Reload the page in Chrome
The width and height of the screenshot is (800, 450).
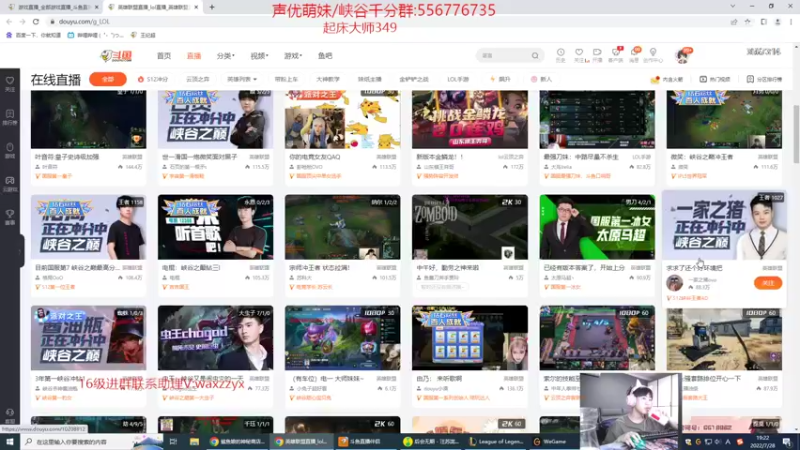36,21
